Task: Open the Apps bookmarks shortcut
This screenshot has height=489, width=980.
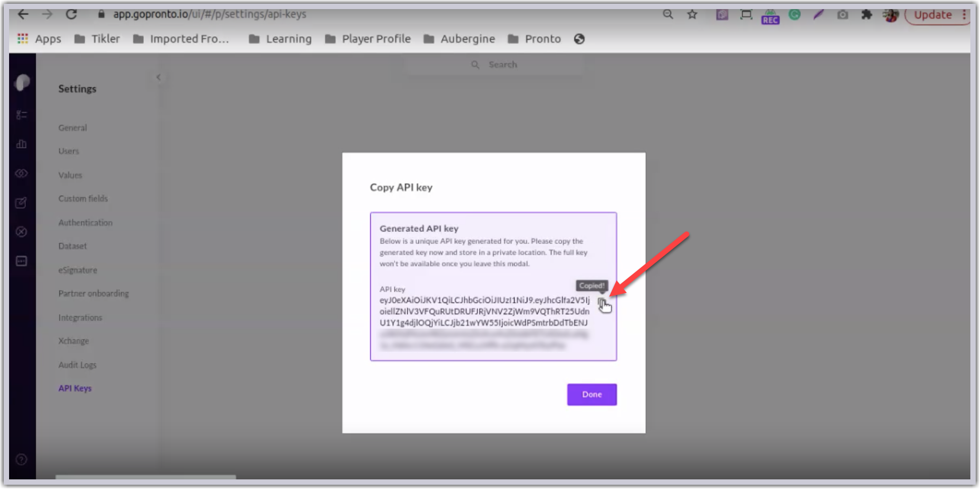Action: pyautogui.click(x=40, y=39)
